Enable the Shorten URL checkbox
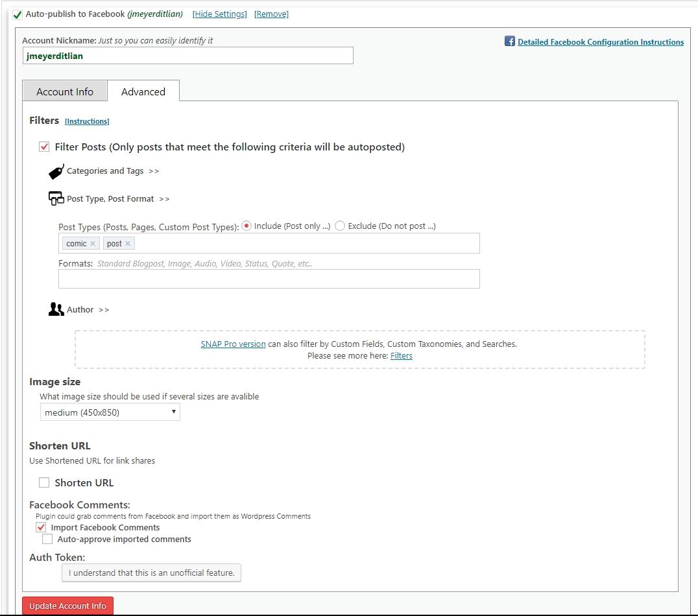The height and width of the screenshot is (616, 698). tap(44, 482)
